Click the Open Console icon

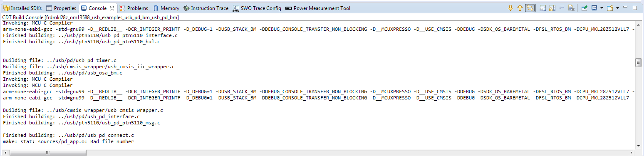click(610, 8)
